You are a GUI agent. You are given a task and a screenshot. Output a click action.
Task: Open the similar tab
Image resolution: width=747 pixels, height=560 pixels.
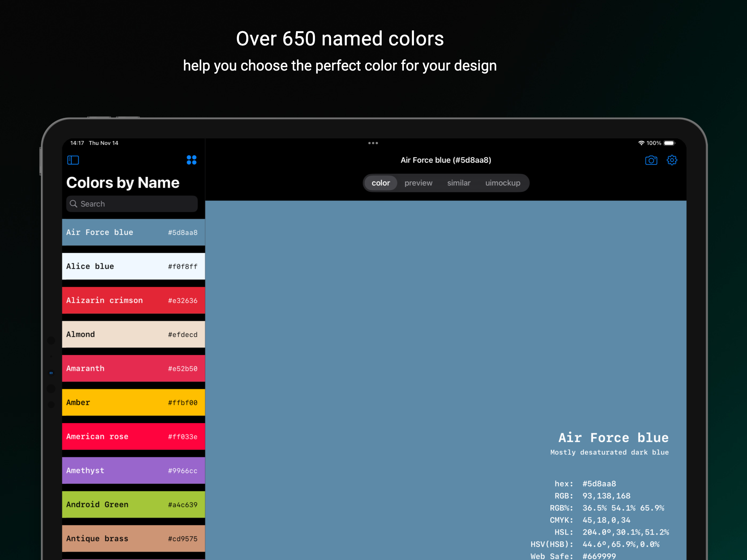tap(459, 183)
